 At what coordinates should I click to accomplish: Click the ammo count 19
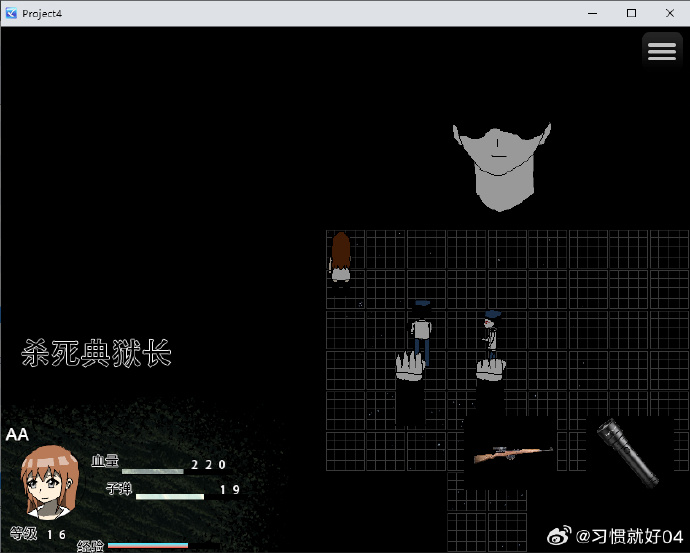tap(230, 490)
